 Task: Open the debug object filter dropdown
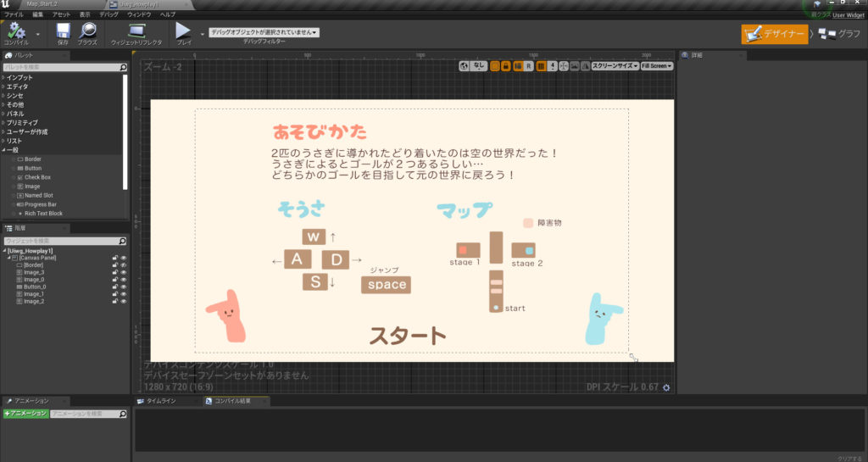tap(264, 32)
